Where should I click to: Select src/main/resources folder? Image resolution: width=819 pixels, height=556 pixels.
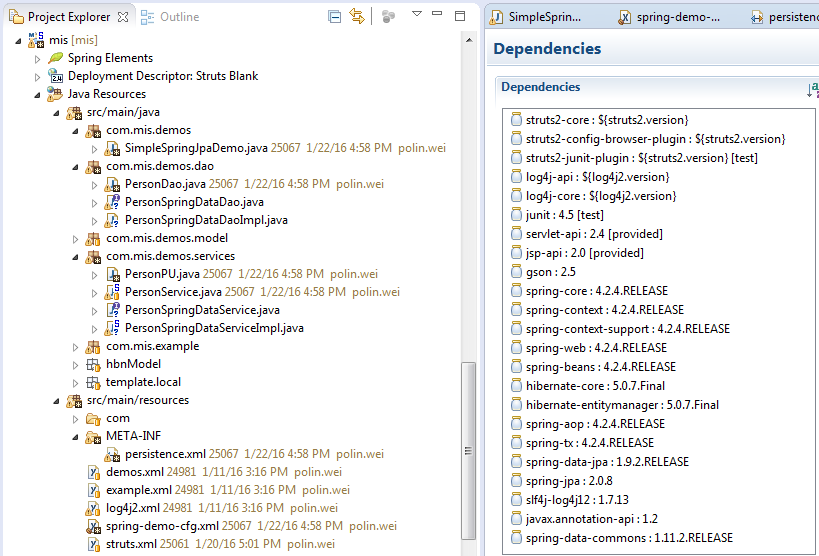coord(138,400)
